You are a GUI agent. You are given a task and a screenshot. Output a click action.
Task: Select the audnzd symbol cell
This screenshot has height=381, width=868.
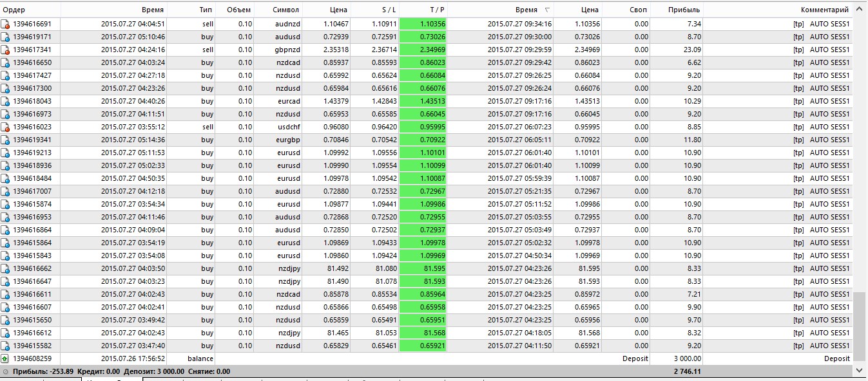[x=287, y=24]
